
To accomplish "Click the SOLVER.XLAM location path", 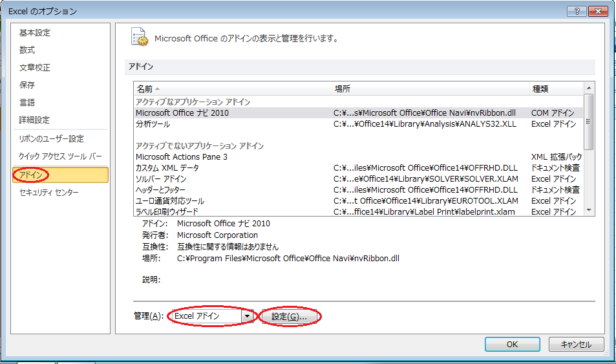I will [x=426, y=179].
